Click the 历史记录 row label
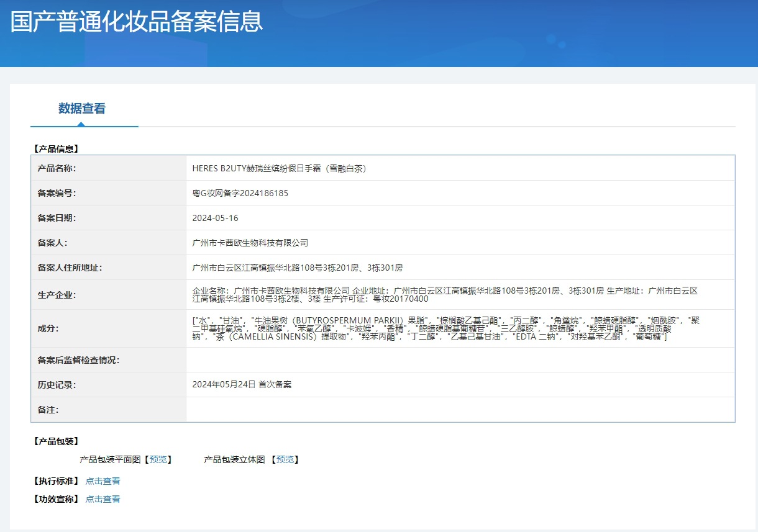This screenshot has width=758, height=532. coord(57,385)
